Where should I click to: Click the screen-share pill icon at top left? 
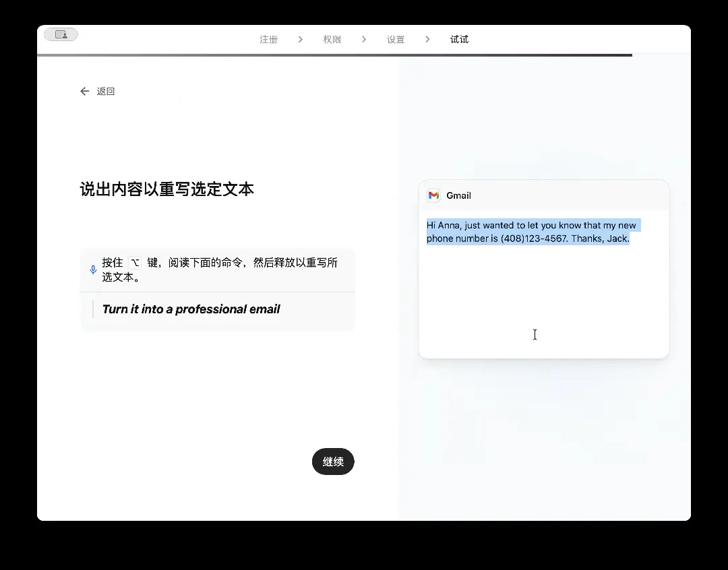pos(60,34)
